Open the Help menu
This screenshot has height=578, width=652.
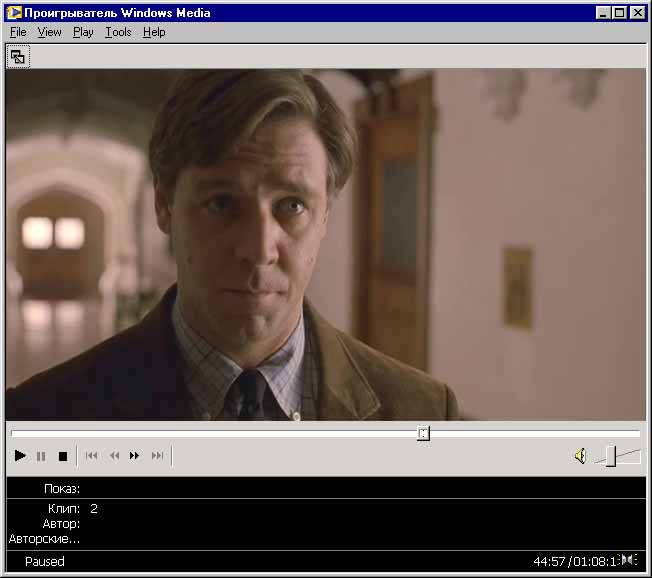click(x=154, y=32)
